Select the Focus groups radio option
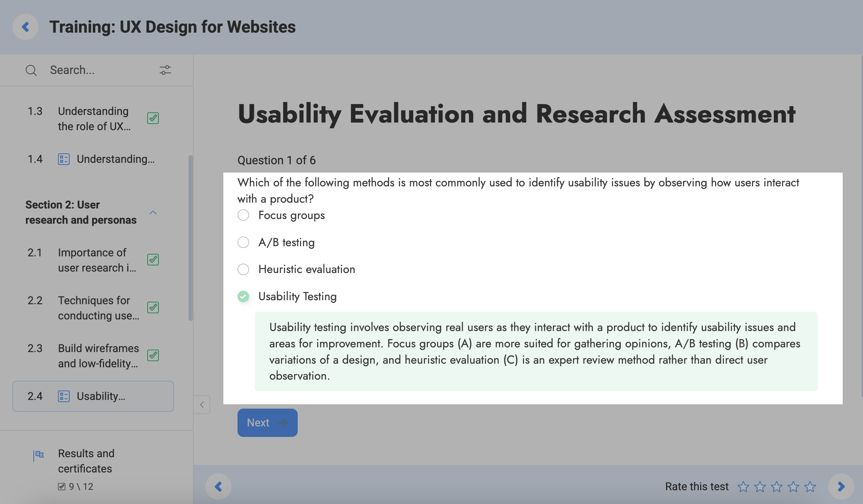863x504 pixels. click(x=243, y=215)
